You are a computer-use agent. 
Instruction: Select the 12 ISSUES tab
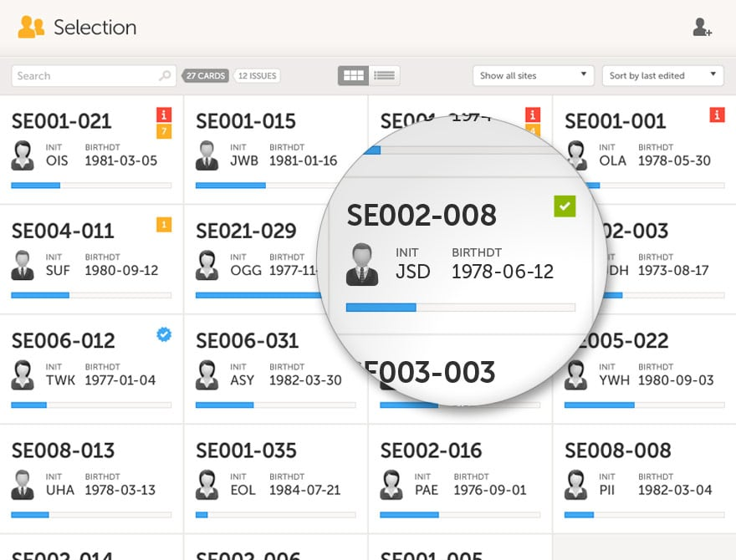(257, 75)
